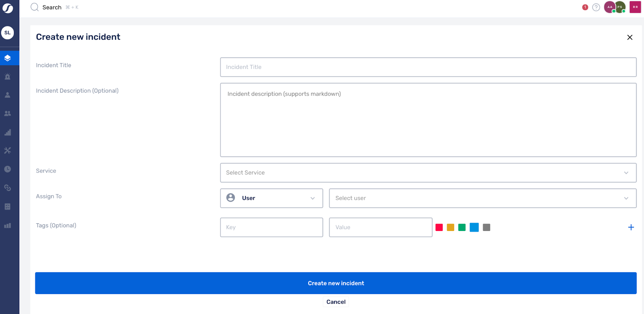Open the single user sidebar icon
This screenshot has height=314, width=644.
[x=7, y=95]
